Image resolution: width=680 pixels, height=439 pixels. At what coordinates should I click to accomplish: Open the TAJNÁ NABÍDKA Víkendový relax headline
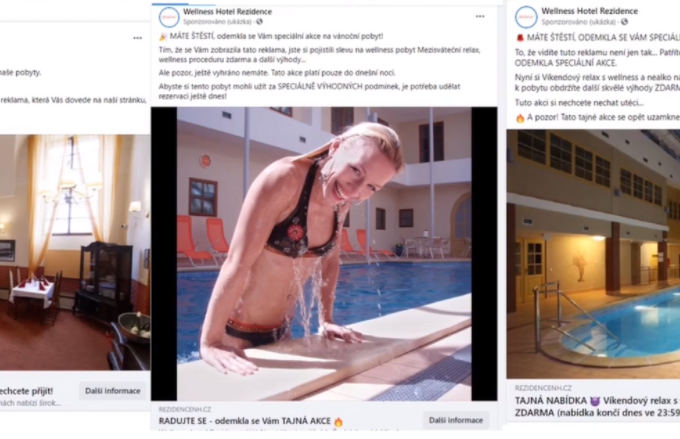pyautogui.click(x=597, y=406)
